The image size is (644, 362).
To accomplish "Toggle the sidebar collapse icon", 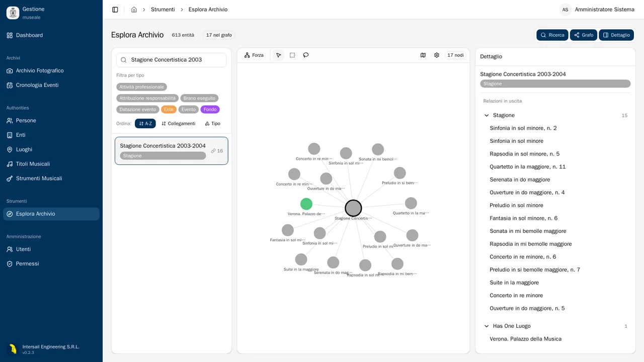I will [x=115, y=10].
